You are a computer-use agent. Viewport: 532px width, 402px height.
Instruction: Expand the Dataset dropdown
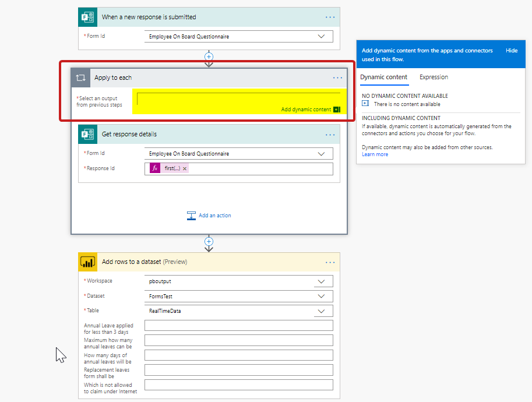(x=321, y=297)
